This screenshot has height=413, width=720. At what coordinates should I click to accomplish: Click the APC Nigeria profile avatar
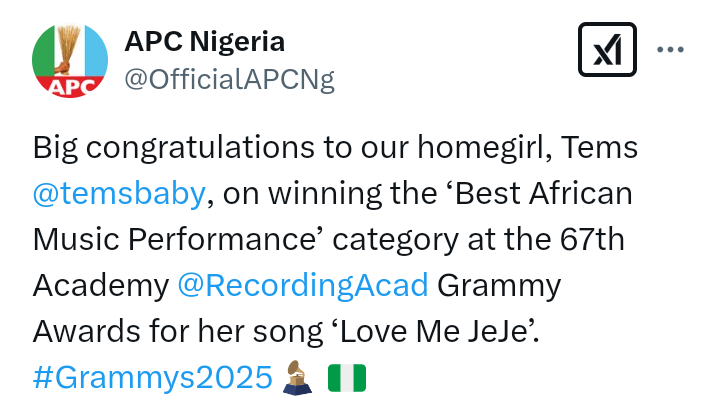68,60
